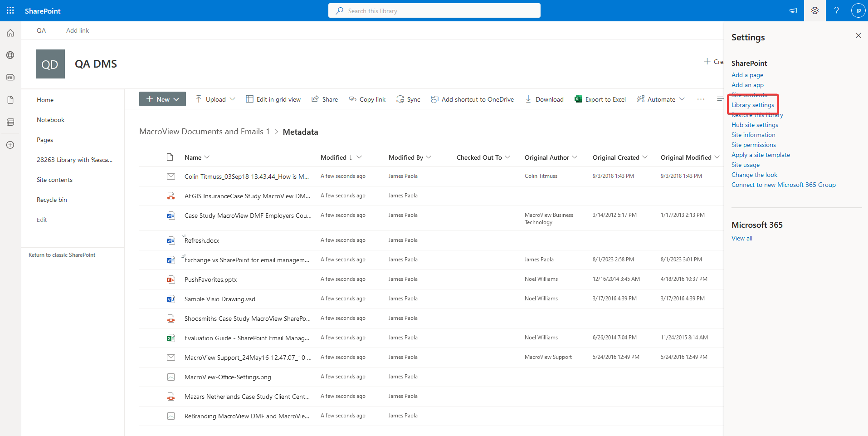
Task: Click Return to classic SharePoint
Action: click(62, 255)
